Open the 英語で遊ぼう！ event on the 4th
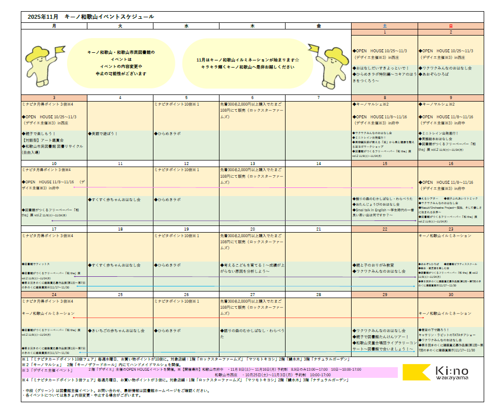The image size is (504, 420). click(104, 134)
